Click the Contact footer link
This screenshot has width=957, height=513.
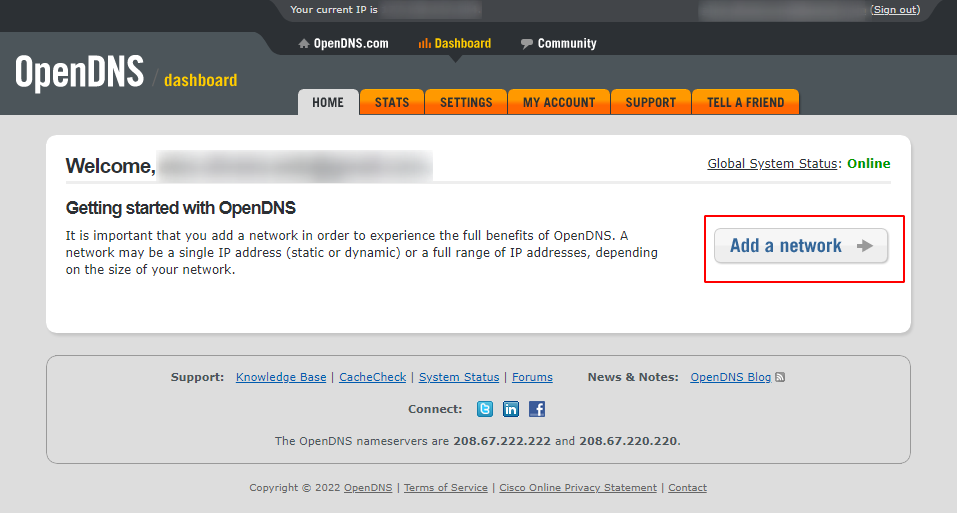pos(687,487)
